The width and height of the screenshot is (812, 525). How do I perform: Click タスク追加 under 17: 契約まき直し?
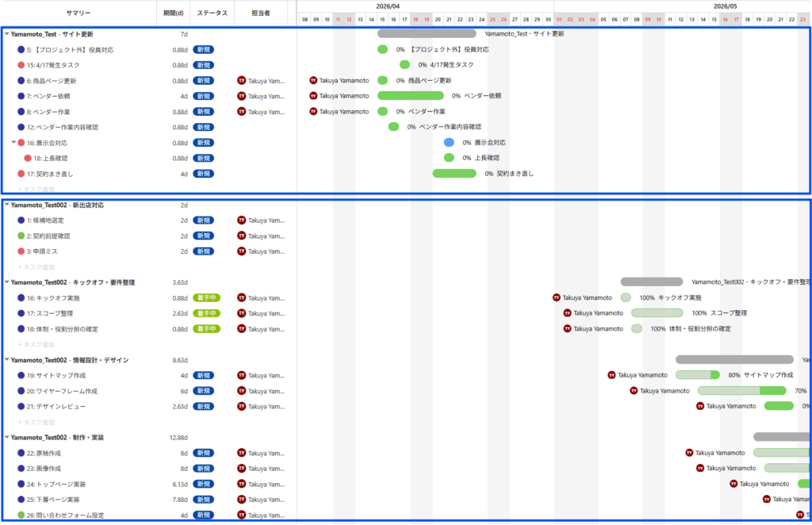[36, 190]
